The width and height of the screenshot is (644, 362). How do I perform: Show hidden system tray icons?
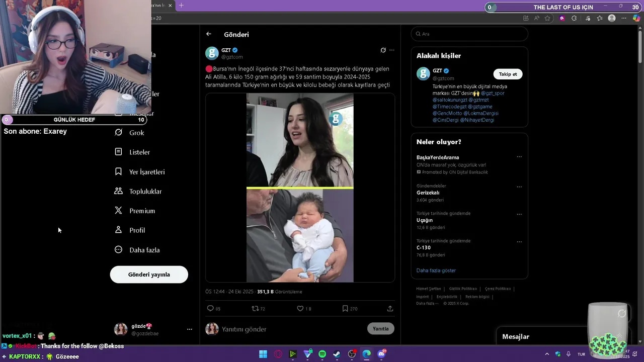[548, 354]
